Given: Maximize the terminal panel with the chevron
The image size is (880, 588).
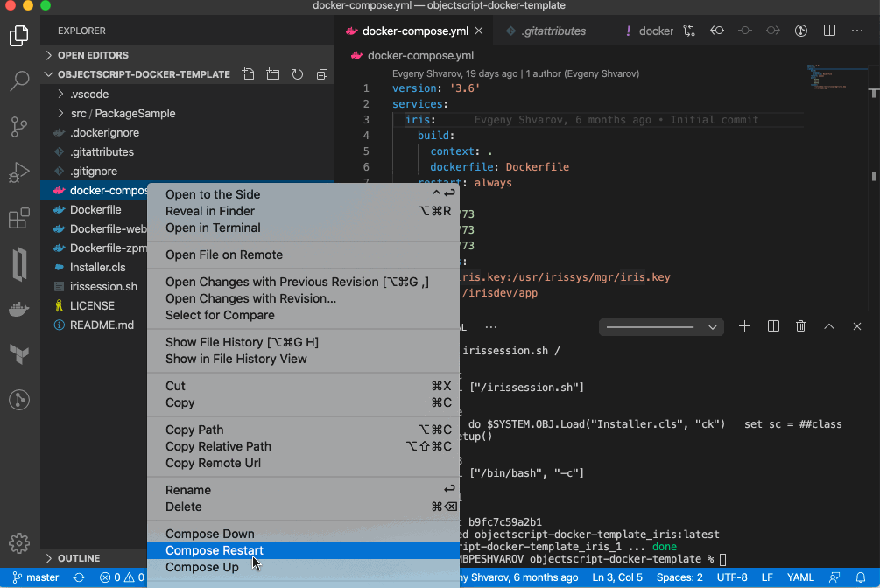Looking at the screenshot, I should point(829,325).
